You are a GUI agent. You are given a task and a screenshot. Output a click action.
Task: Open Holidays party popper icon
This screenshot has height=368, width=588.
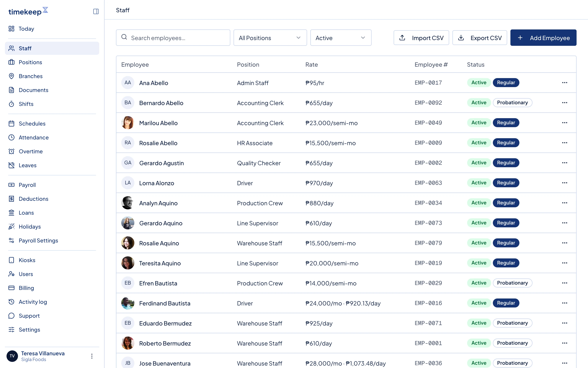(x=11, y=227)
